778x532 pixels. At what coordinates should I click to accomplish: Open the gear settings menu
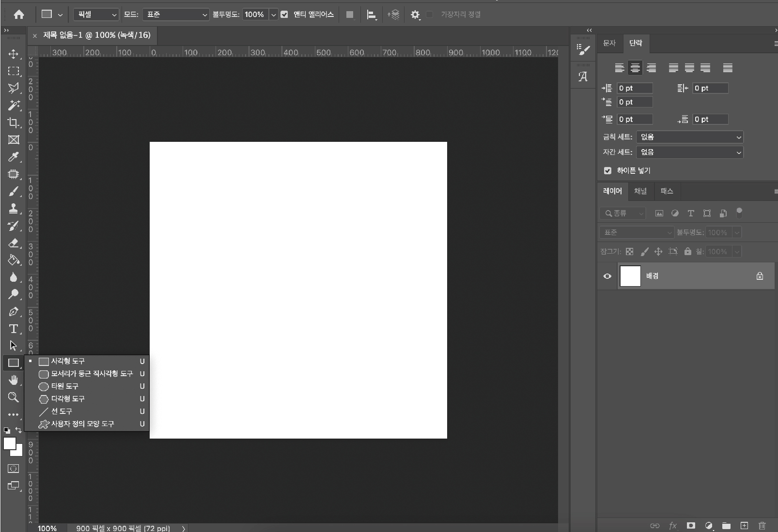pos(415,15)
